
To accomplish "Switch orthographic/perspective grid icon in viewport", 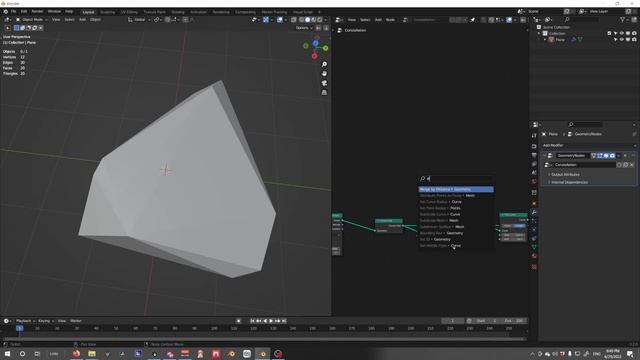I will tap(324, 93).
